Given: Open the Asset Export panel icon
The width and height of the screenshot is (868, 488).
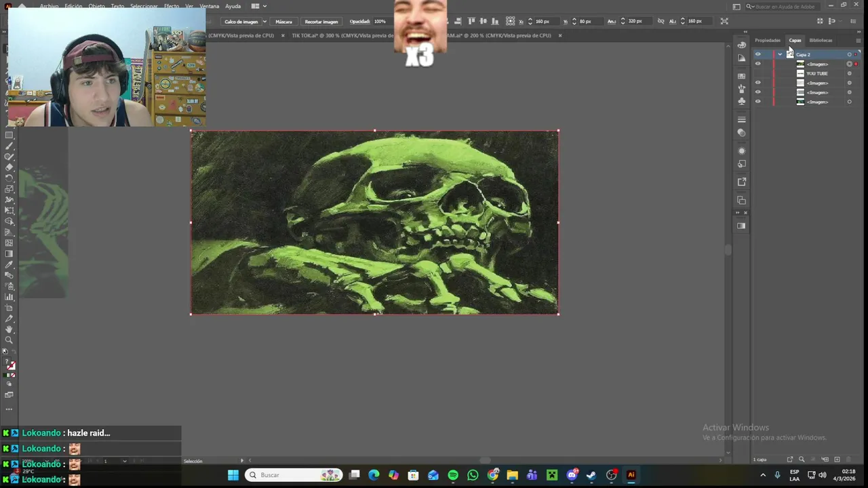Looking at the screenshot, I should click(741, 182).
